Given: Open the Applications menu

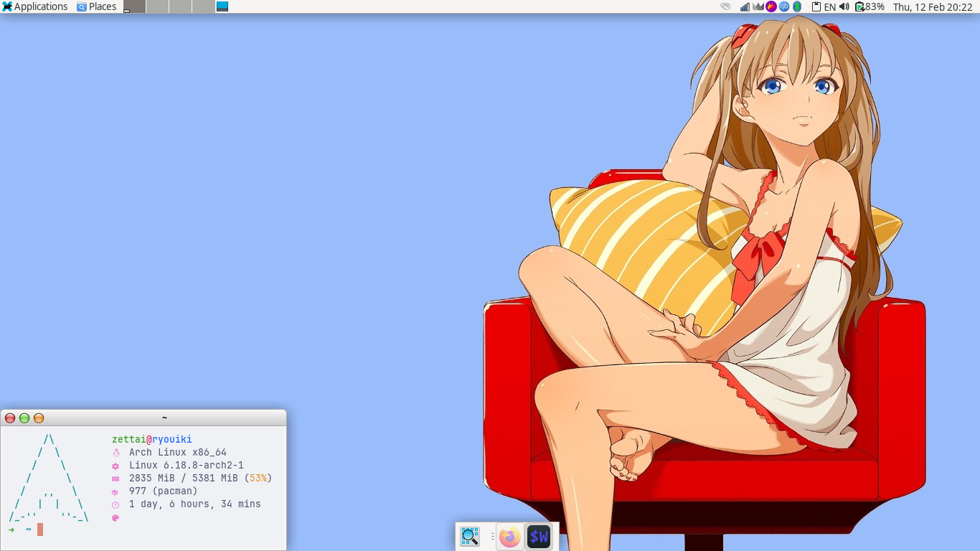Looking at the screenshot, I should coord(34,6).
